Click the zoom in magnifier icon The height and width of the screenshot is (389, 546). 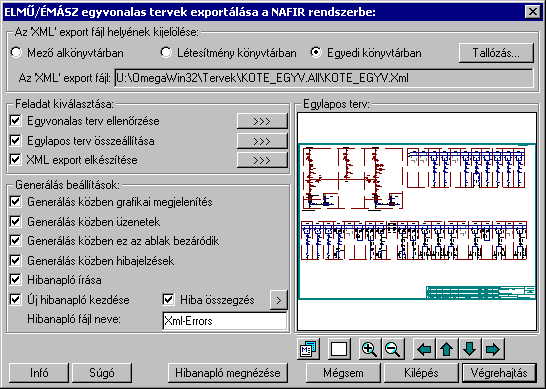pos(370,349)
